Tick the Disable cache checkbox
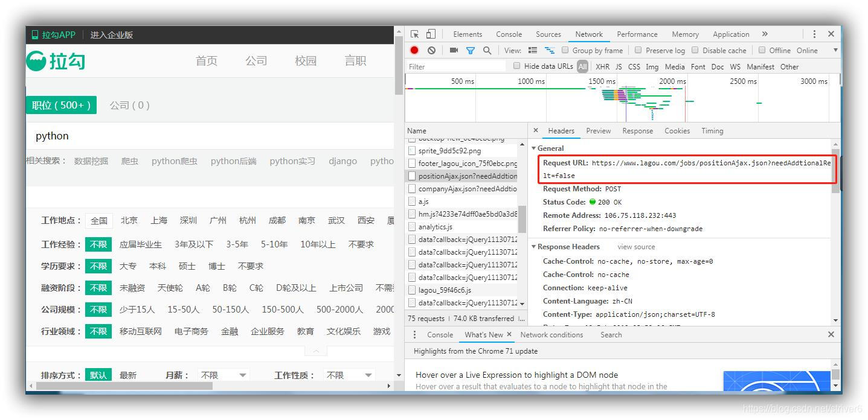 coord(695,50)
